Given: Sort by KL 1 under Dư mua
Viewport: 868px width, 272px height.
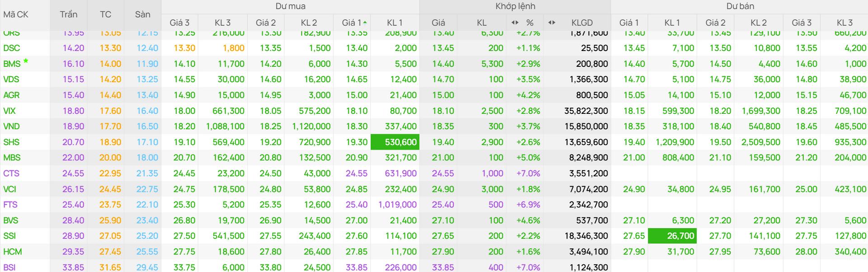Looking at the screenshot, I should click(x=394, y=23).
